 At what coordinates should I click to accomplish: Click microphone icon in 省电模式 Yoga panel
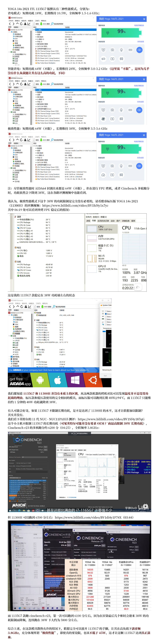[x=121, y=50]
